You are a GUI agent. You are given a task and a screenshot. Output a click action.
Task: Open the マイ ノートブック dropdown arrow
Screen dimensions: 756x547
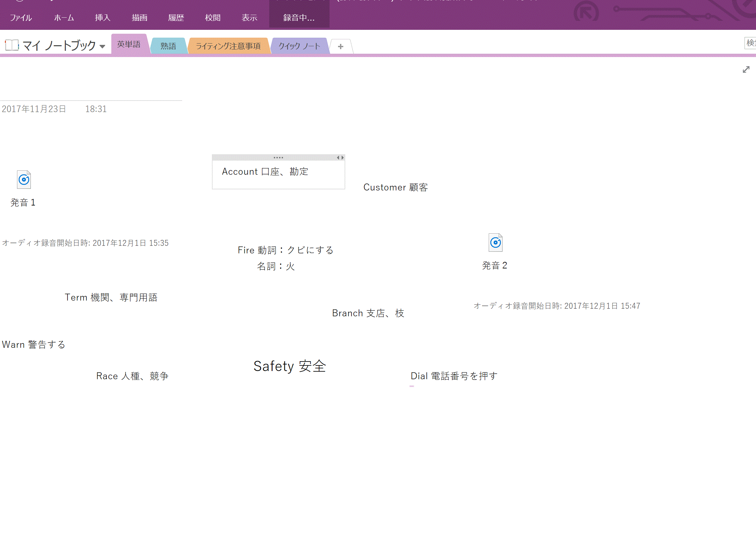102,47
